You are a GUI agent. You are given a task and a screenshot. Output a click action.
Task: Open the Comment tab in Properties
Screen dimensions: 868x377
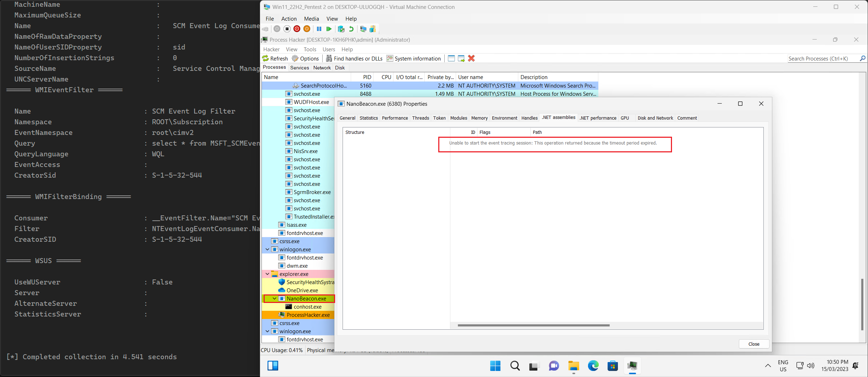(687, 118)
